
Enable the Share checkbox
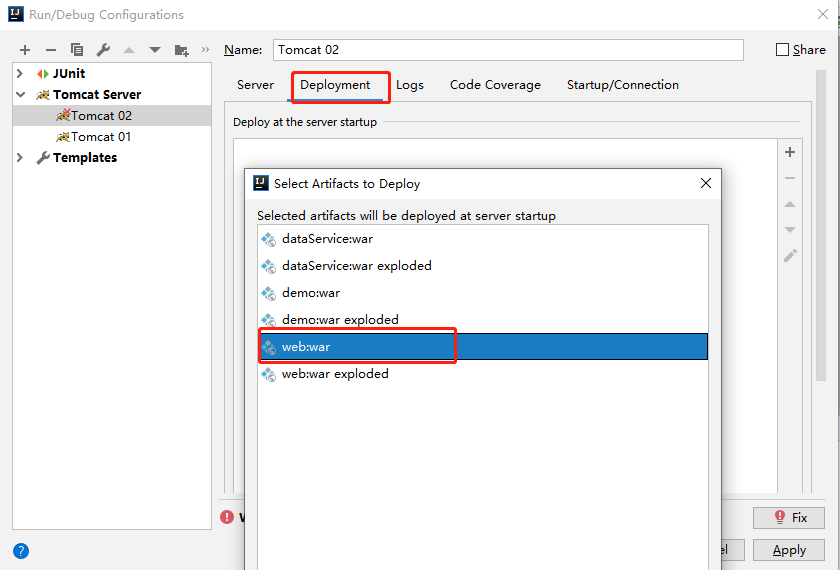pos(782,50)
